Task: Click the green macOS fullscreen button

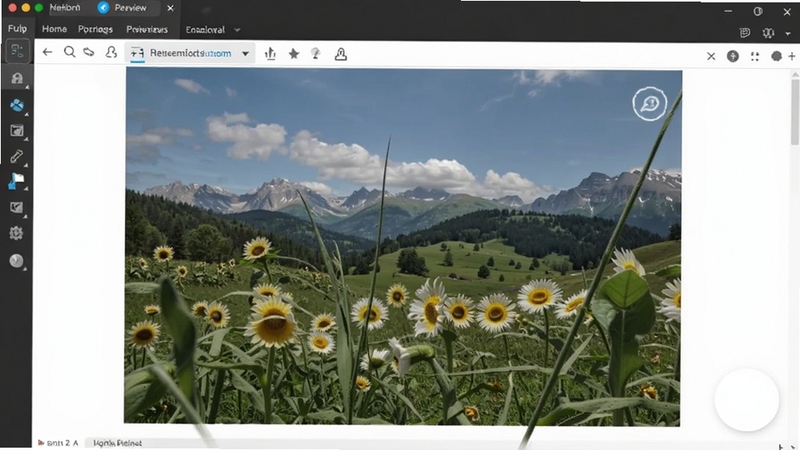Action: (x=39, y=8)
